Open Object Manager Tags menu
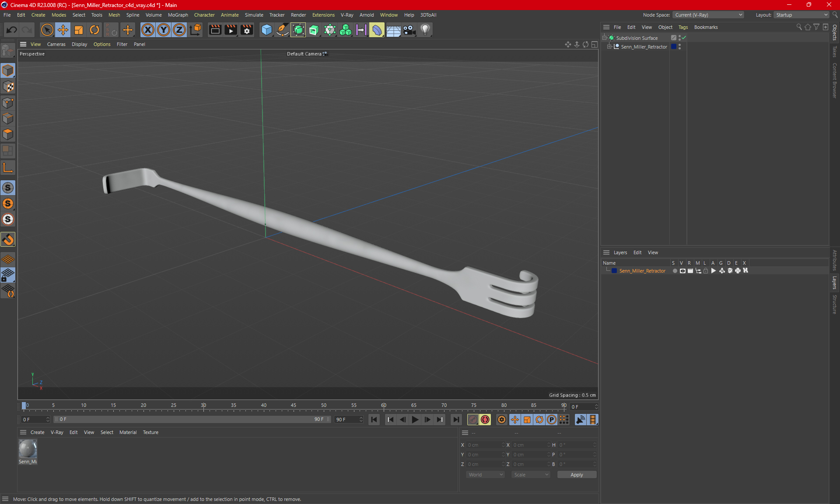840x504 pixels. pos(683,27)
